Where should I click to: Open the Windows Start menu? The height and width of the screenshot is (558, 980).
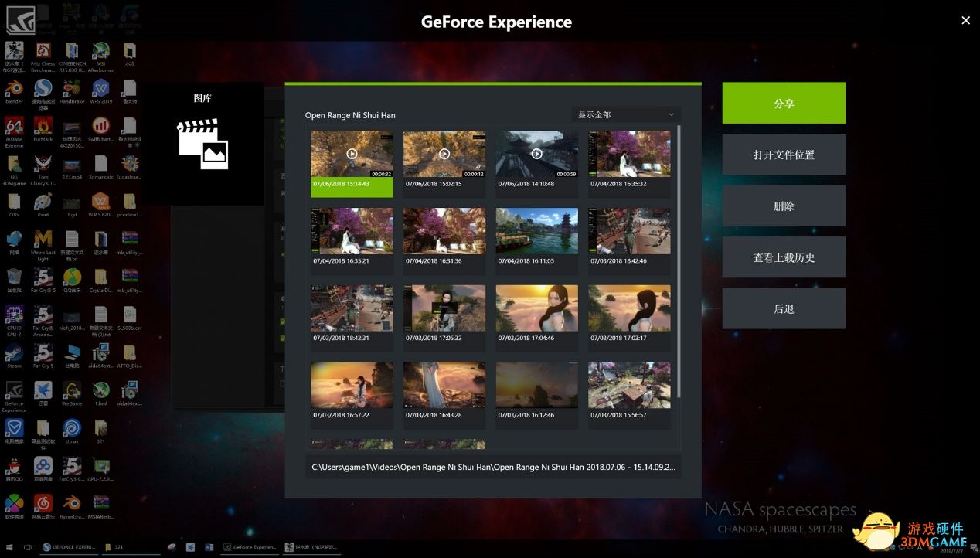pos(9,547)
